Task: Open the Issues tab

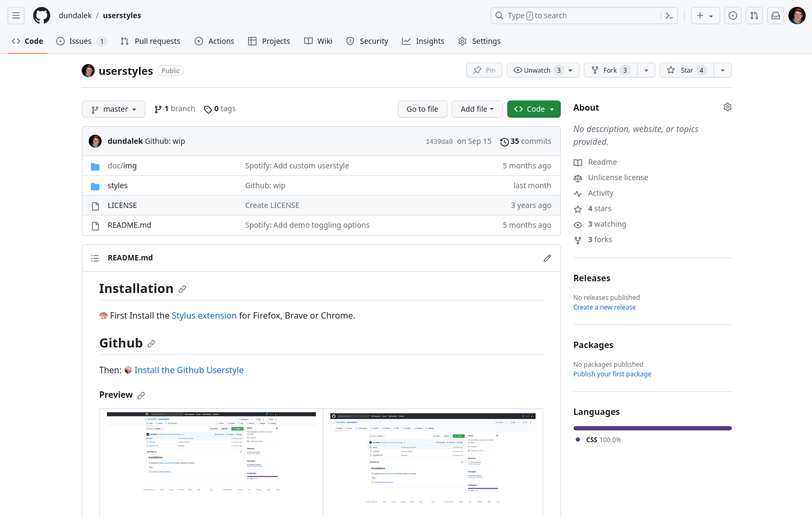Action: pos(81,41)
